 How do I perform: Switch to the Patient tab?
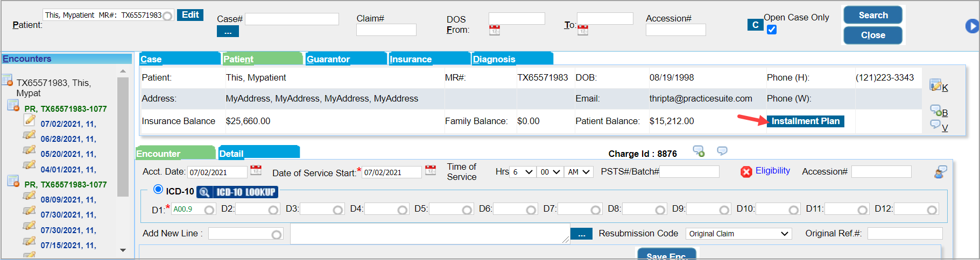tap(262, 59)
